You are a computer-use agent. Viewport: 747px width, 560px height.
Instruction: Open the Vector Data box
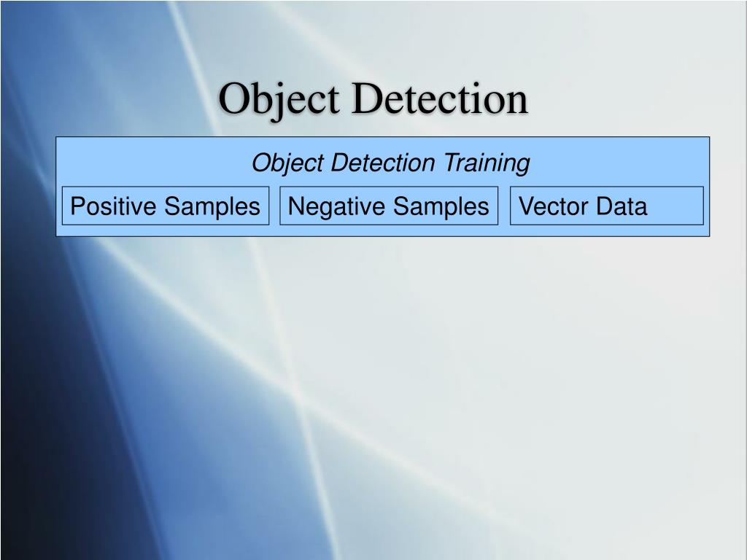click(605, 206)
